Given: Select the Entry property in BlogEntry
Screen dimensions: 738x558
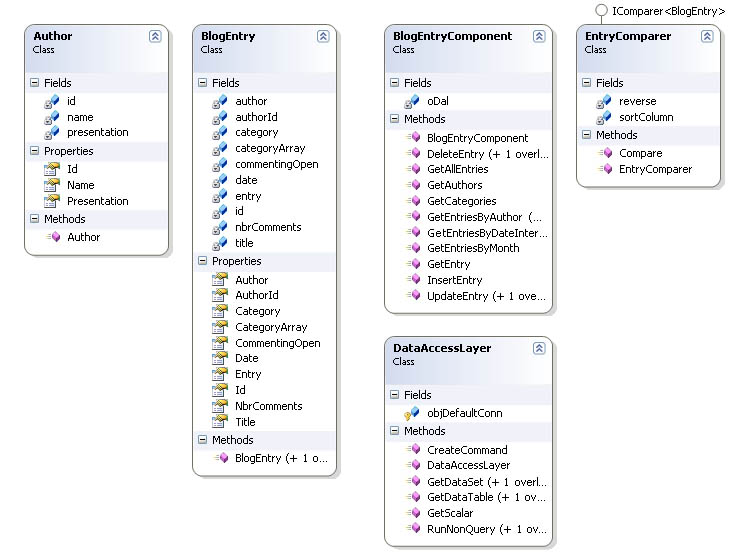Looking at the screenshot, I should click(x=248, y=374).
